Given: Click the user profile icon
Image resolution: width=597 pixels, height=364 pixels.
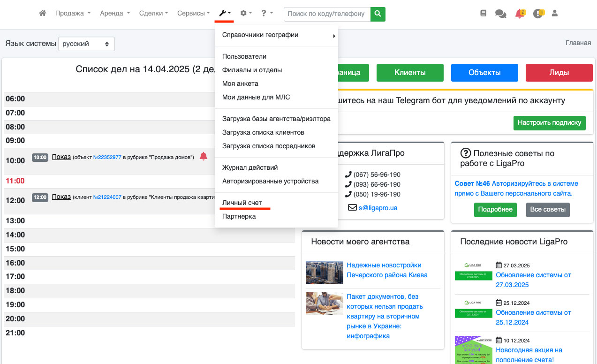Looking at the screenshot, I should point(555,14).
